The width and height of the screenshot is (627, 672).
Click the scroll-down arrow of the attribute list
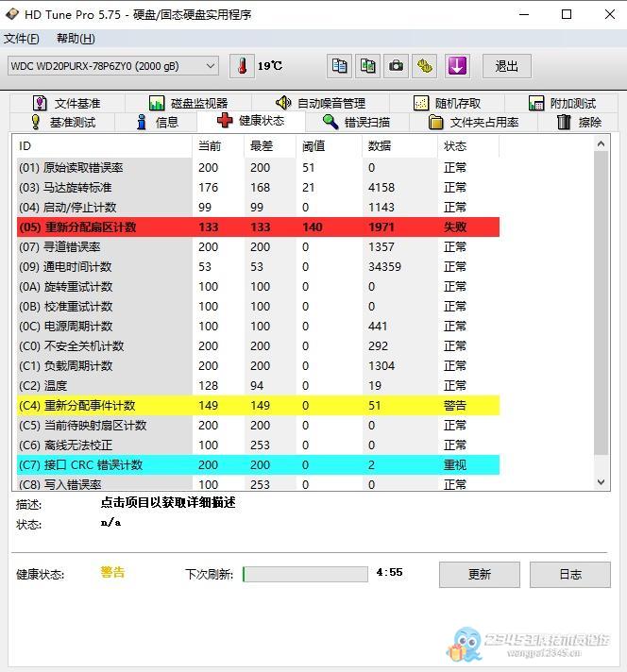pyautogui.click(x=602, y=481)
